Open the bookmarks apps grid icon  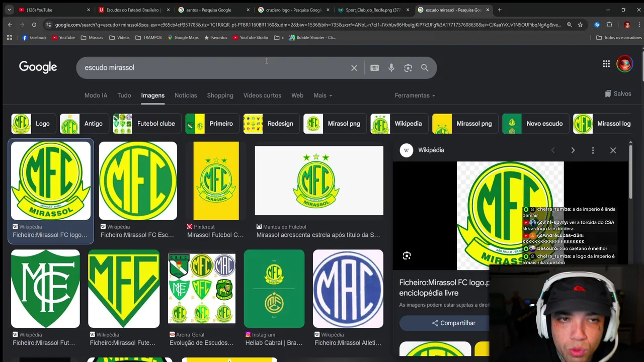9,38
